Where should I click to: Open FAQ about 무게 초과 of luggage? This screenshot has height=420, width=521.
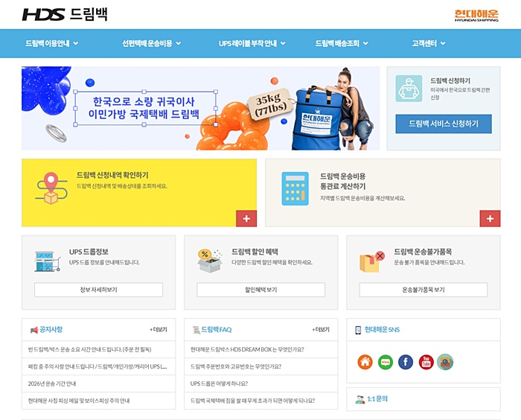point(252,401)
